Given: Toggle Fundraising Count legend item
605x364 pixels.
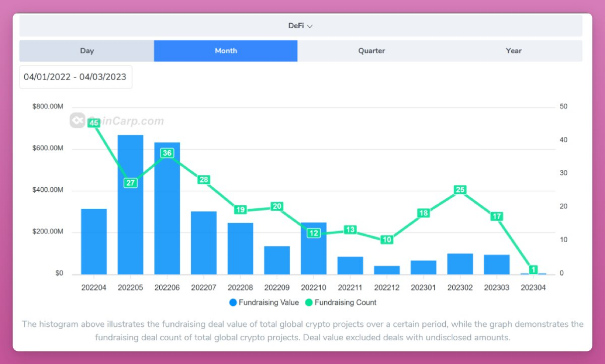Looking at the screenshot, I should [x=345, y=302].
